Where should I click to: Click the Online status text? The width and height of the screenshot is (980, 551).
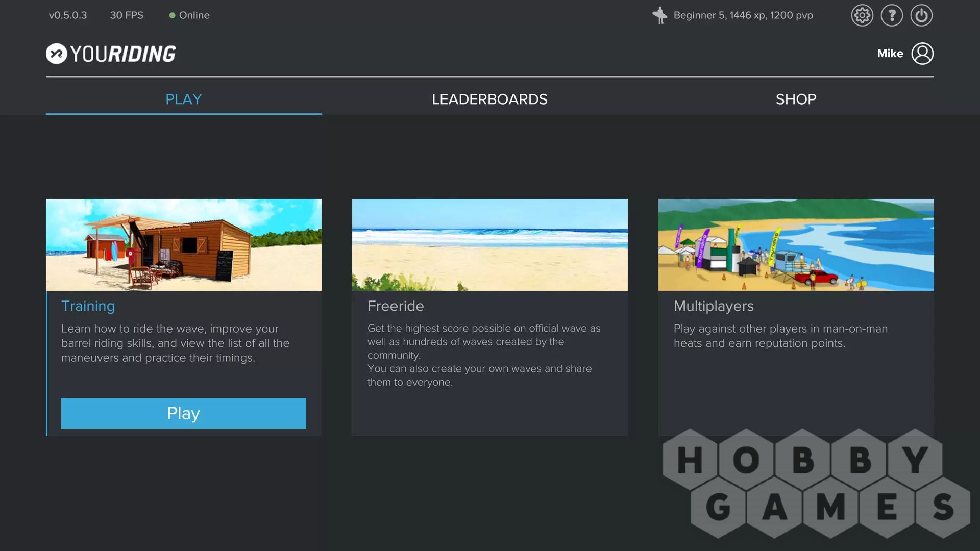[x=194, y=15]
